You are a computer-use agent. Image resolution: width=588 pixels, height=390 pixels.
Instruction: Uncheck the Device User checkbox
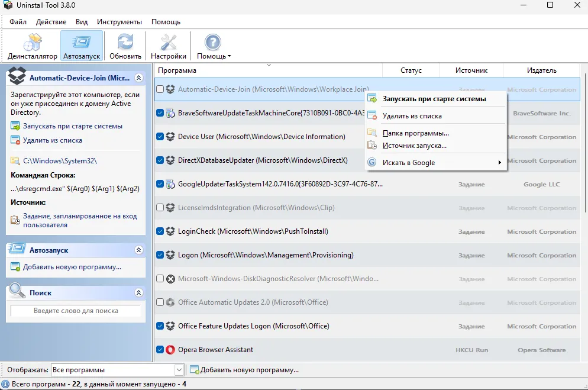160,137
